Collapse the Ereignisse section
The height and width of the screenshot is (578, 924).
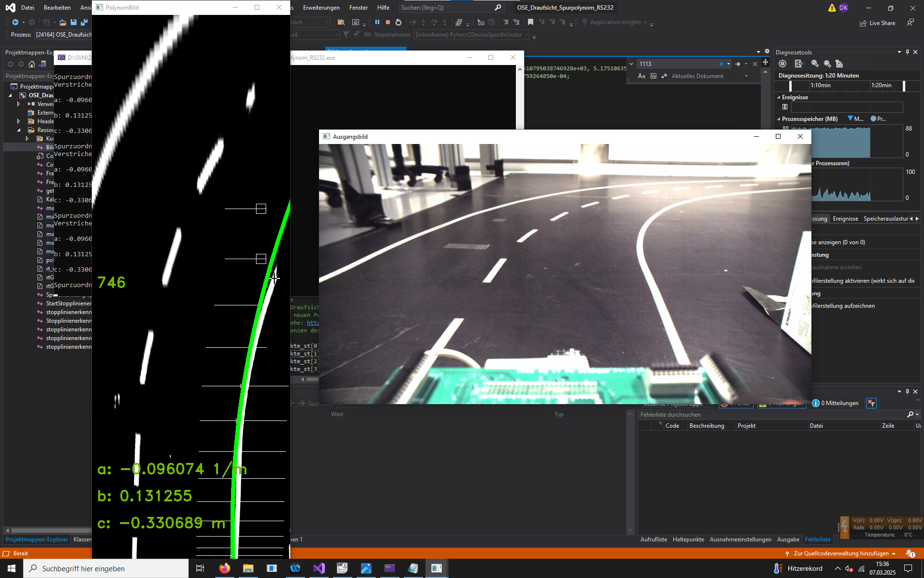pos(779,97)
